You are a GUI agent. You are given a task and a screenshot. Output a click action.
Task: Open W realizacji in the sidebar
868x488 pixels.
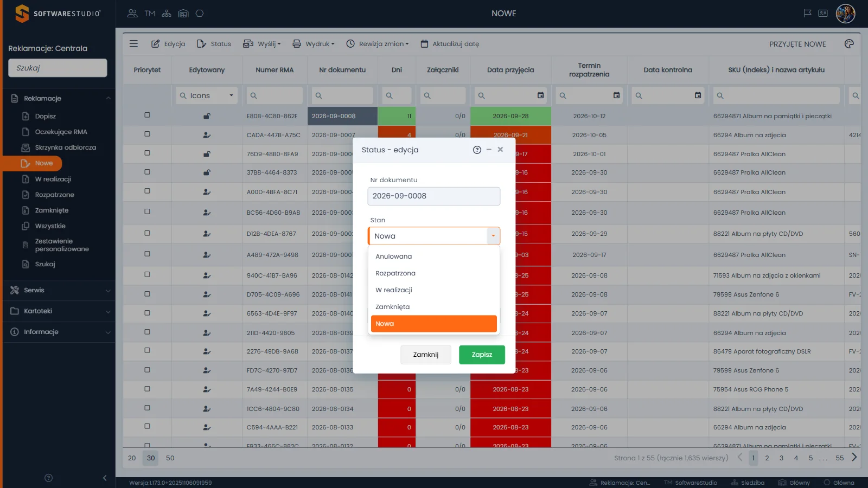(53, 179)
